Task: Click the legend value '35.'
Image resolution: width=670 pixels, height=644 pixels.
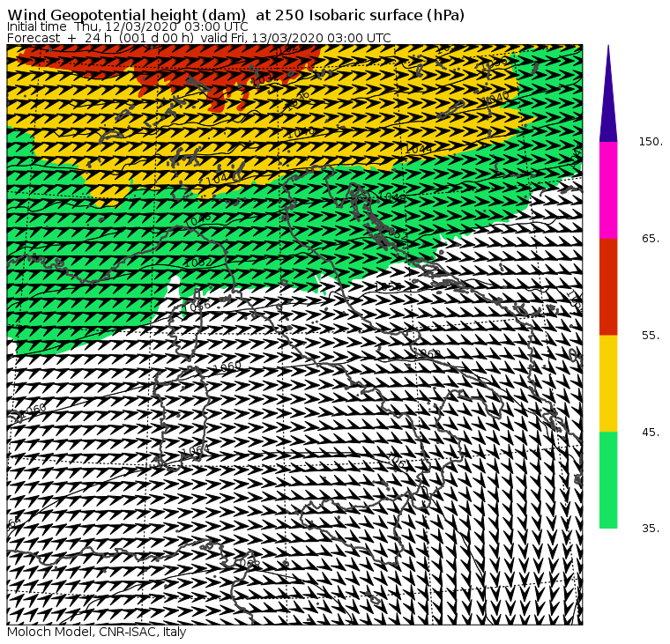Action: tap(651, 529)
